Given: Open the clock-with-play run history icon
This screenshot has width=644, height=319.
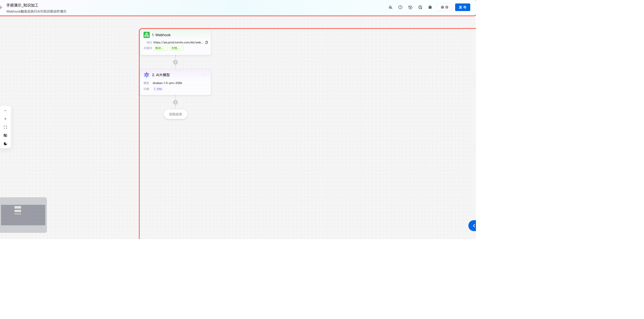Looking at the screenshot, I should tap(420, 7).
